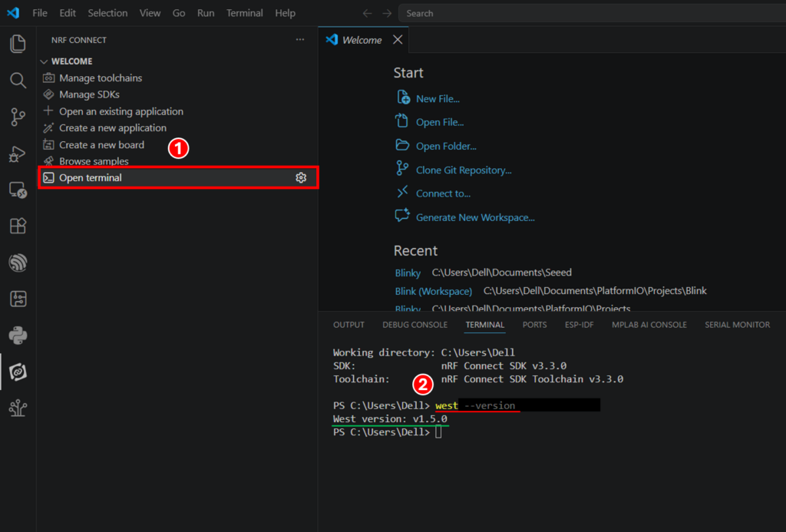Click the wand icon beside Create a new application

click(x=48, y=128)
